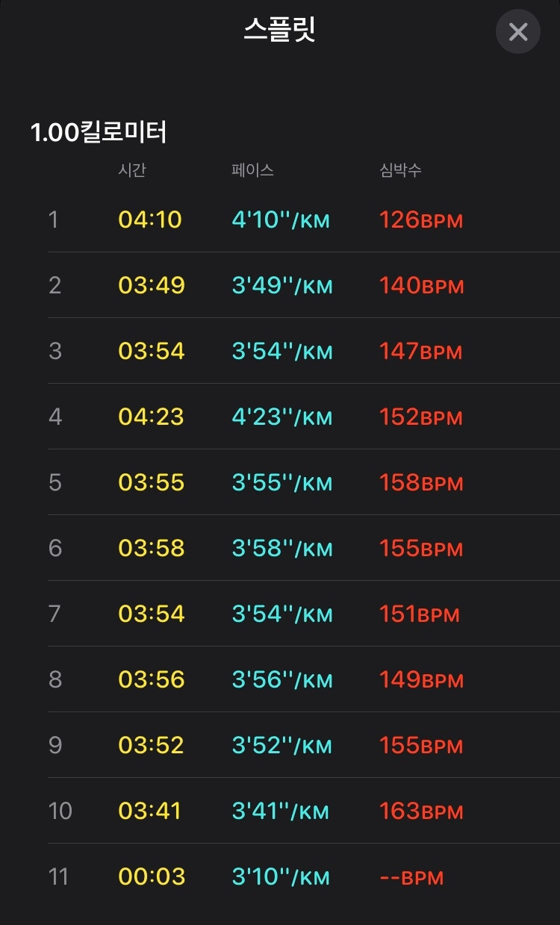Select split 2 pace 3'49''/KM
Image resolution: width=560 pixels, height=925 pixels.
pos(282,286)
